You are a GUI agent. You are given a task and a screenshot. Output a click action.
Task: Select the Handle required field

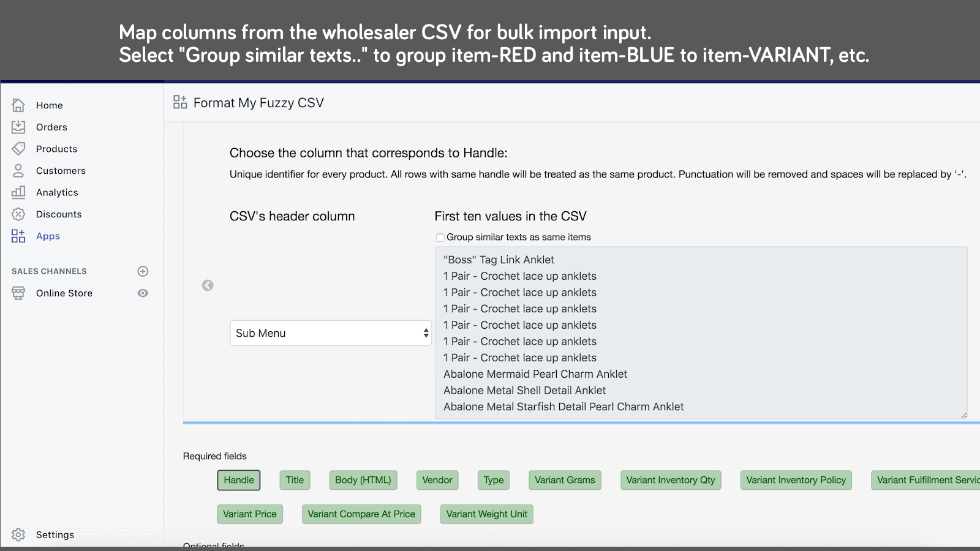(x=239, y=480)
